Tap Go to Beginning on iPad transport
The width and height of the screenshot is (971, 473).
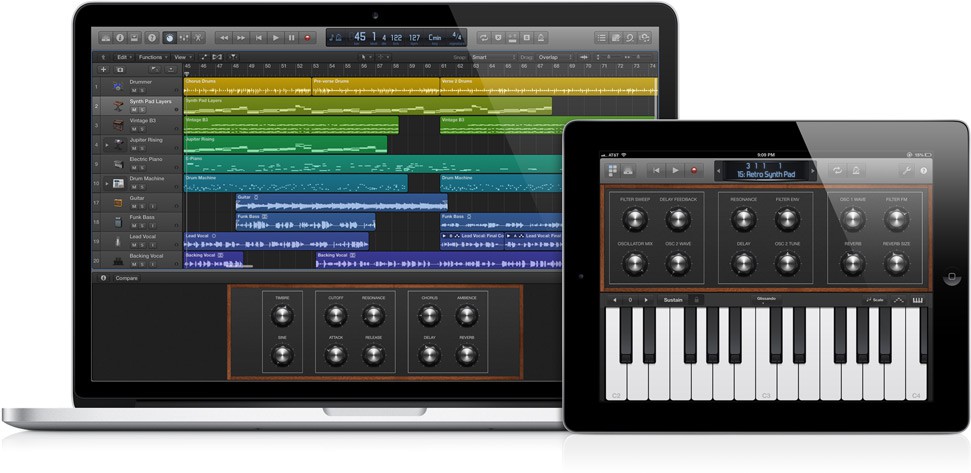[656, 170]
